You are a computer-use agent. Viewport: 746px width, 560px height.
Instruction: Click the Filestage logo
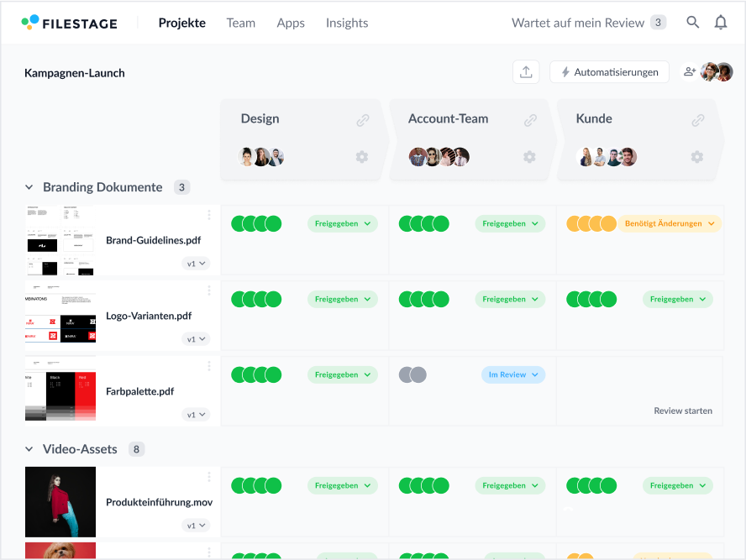click(69, 23)
